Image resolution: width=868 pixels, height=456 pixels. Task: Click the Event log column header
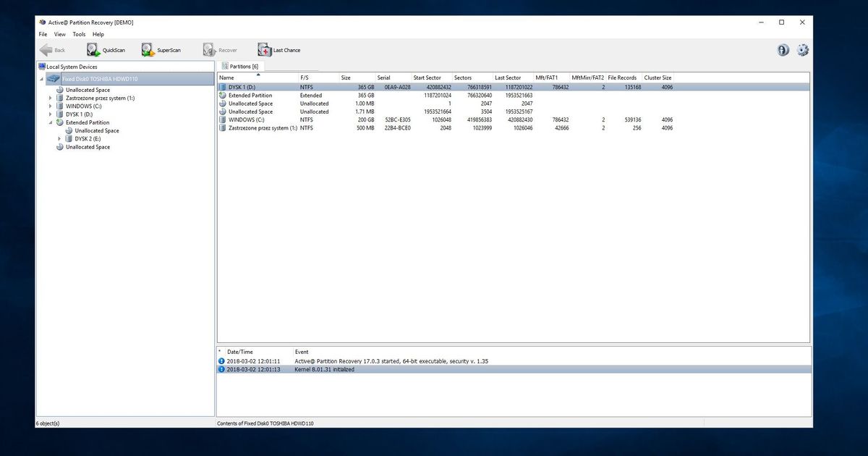(302, 352)
